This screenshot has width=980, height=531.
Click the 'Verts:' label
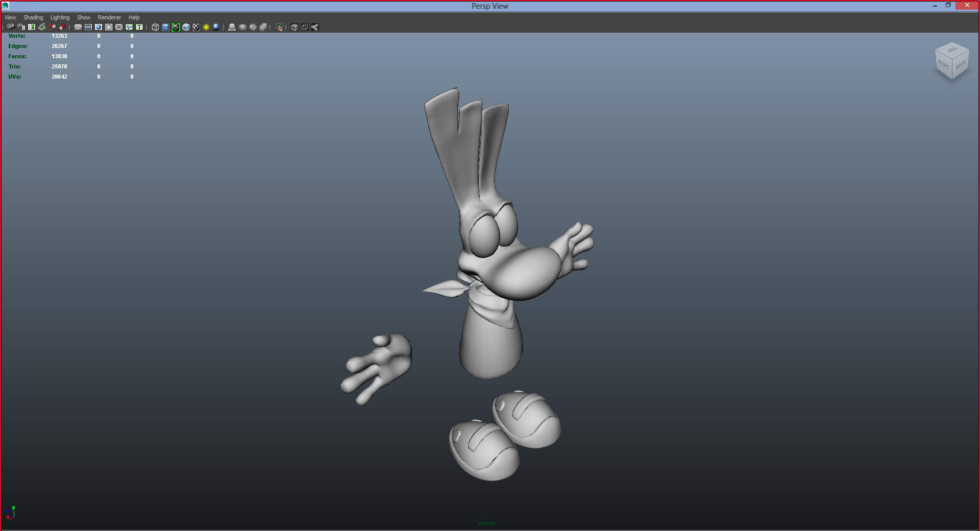pyautogui.click(x=17, y=36)
